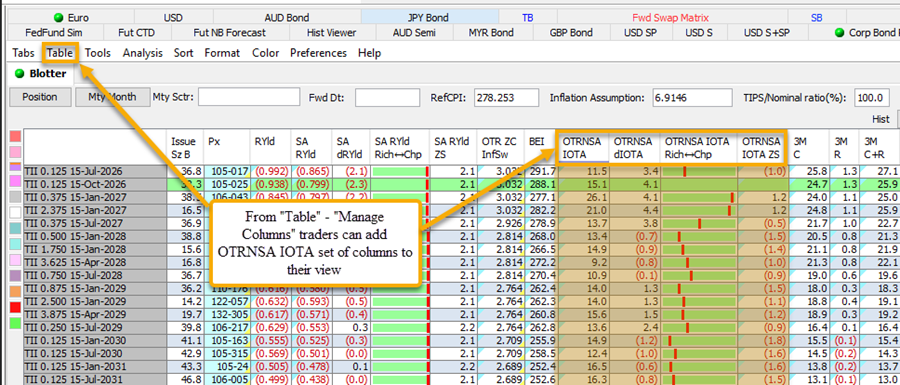Open the Tools menu
Viewport: 900px width, 385px height.
tap(98, 53)
